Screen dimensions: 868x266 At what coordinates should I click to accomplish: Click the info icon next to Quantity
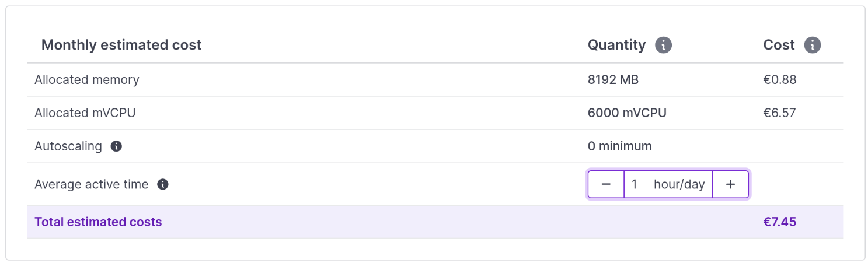(x=663, y=45)
